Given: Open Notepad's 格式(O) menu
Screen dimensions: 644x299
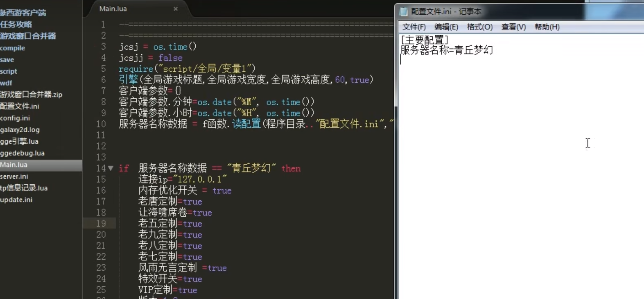Looking at the screenshot, I should tap(480, 27).
